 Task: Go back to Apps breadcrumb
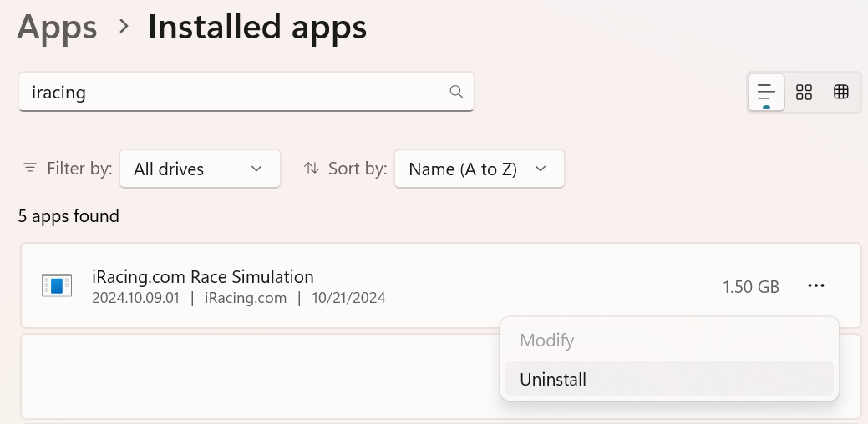click(57, 27)
